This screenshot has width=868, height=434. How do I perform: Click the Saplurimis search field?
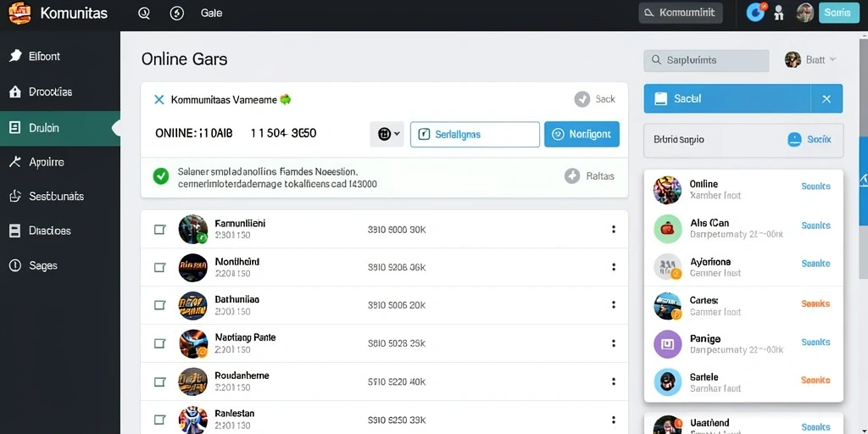(706, 60)
